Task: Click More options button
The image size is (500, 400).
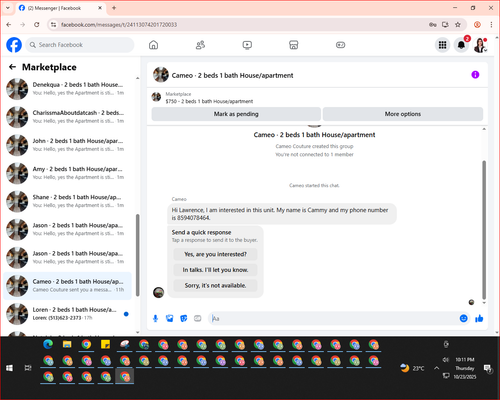Action: pos(403,114)
